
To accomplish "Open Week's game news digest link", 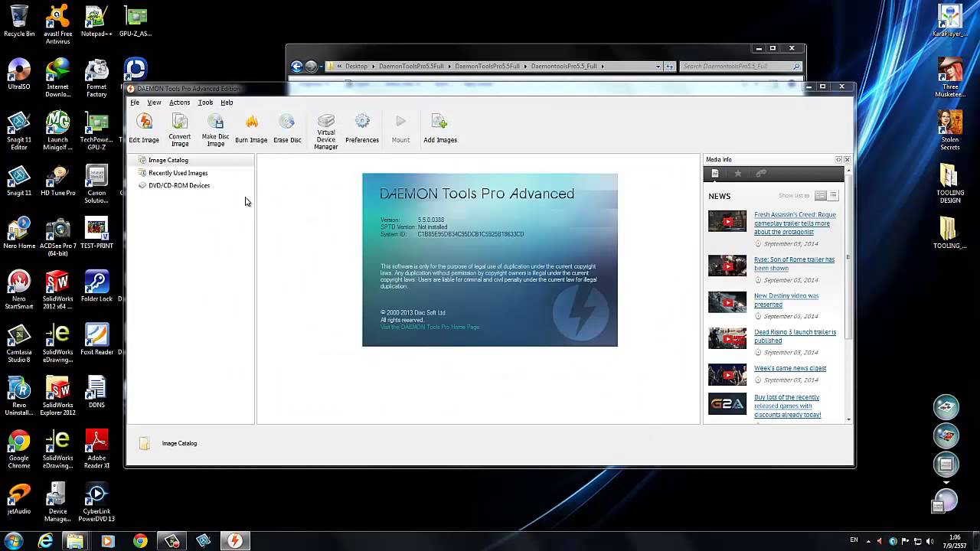I will 790,368.
